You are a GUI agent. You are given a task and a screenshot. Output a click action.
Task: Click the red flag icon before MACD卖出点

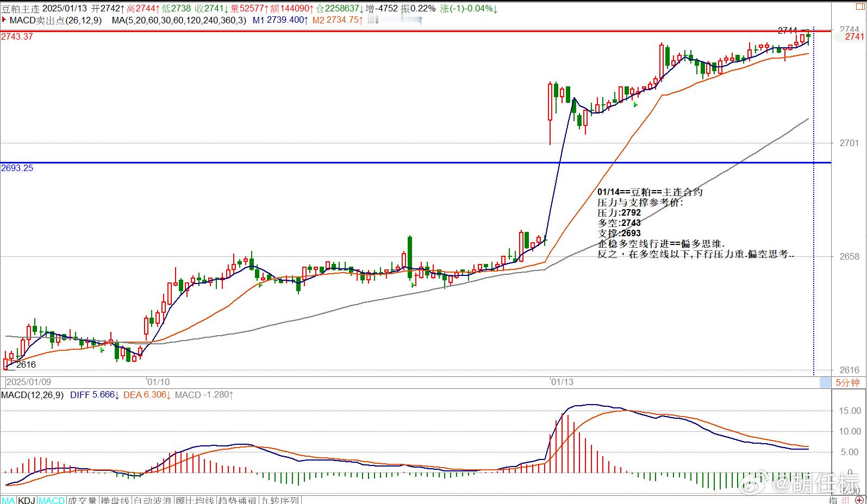[4, 20]
